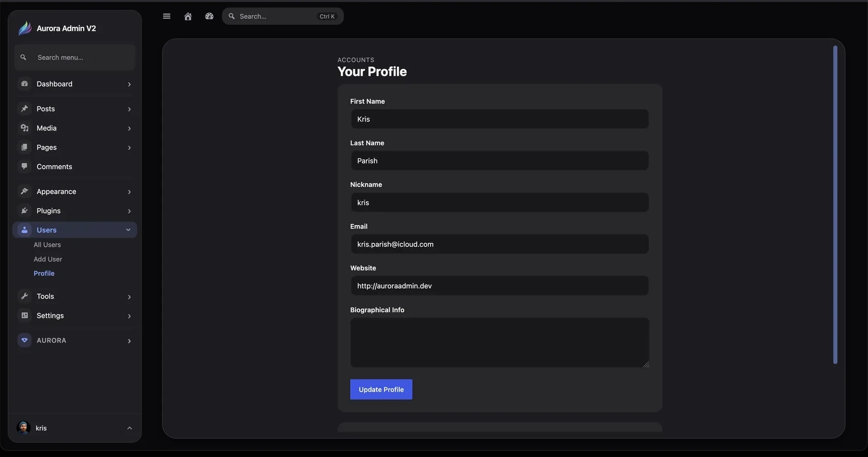Click the Dashboard icon in the sidebar
The image size is (868, 457).
tap(24, 84)
